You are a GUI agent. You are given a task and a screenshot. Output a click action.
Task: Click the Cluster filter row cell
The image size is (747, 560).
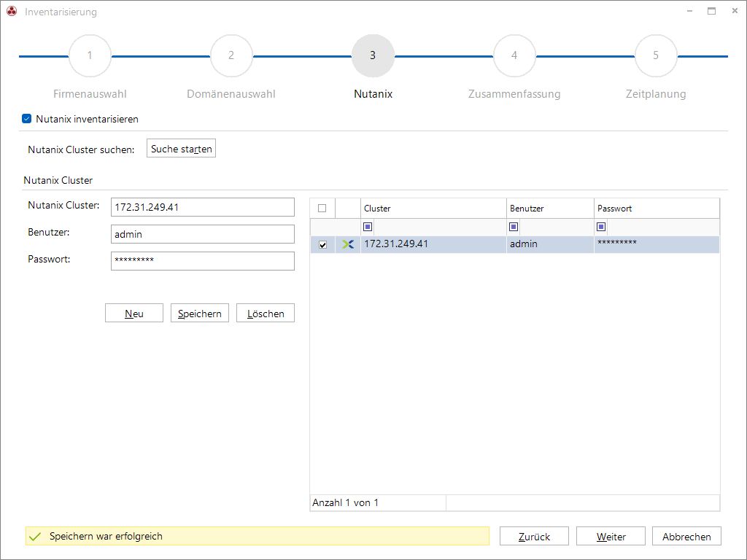click(433, 227)
